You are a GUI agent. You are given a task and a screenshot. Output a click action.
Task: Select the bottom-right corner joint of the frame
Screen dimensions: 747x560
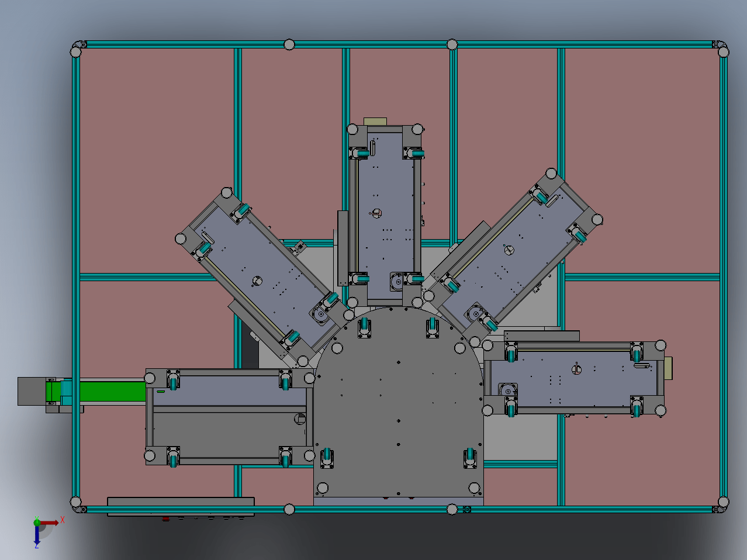722,505
